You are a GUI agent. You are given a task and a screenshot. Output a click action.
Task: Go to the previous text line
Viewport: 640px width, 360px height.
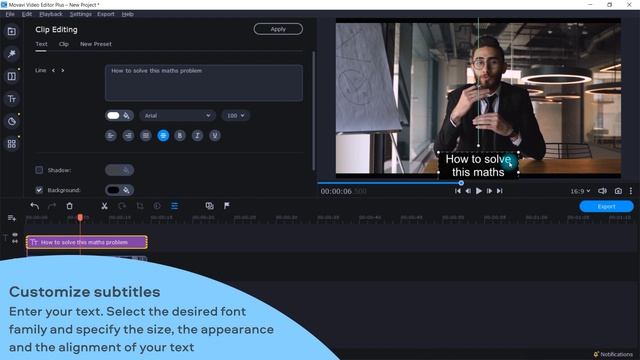coord(53,70)
